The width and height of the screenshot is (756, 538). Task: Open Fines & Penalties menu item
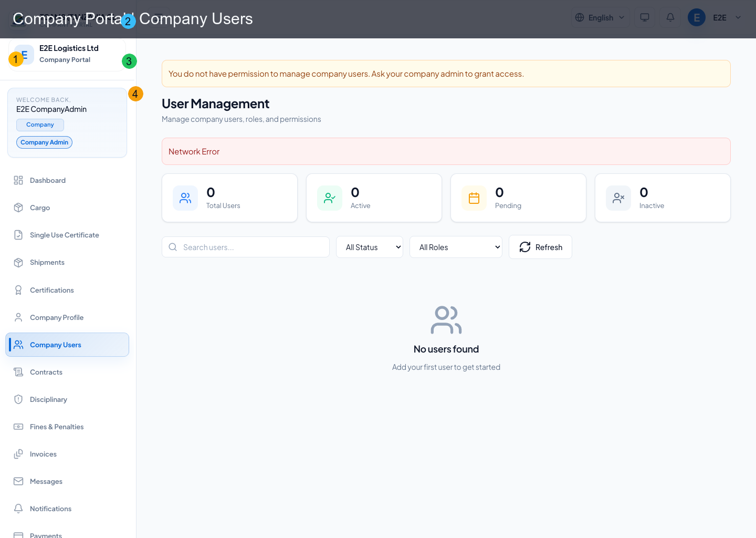[x=67, y=427]
